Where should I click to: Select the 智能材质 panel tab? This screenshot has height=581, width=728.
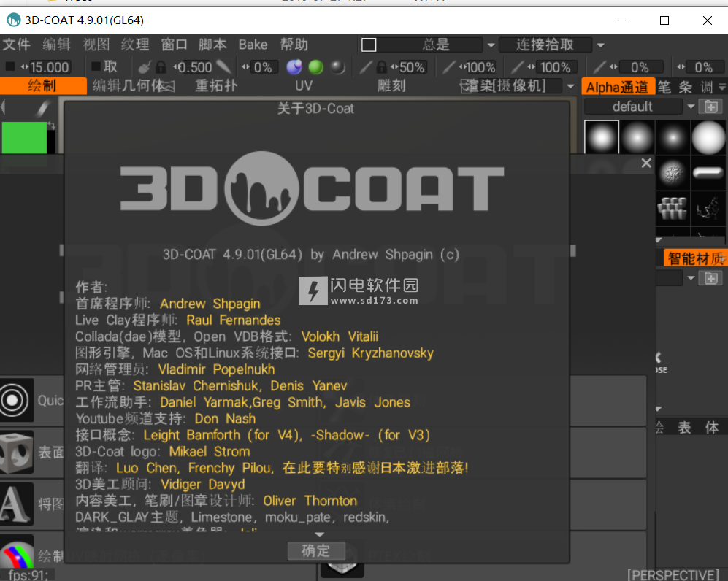pos(696,258)
